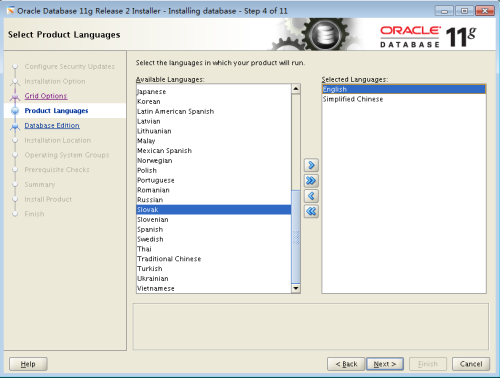
Task: Move selected language to Selected Languages list
Action: click(x=311, y=165)
